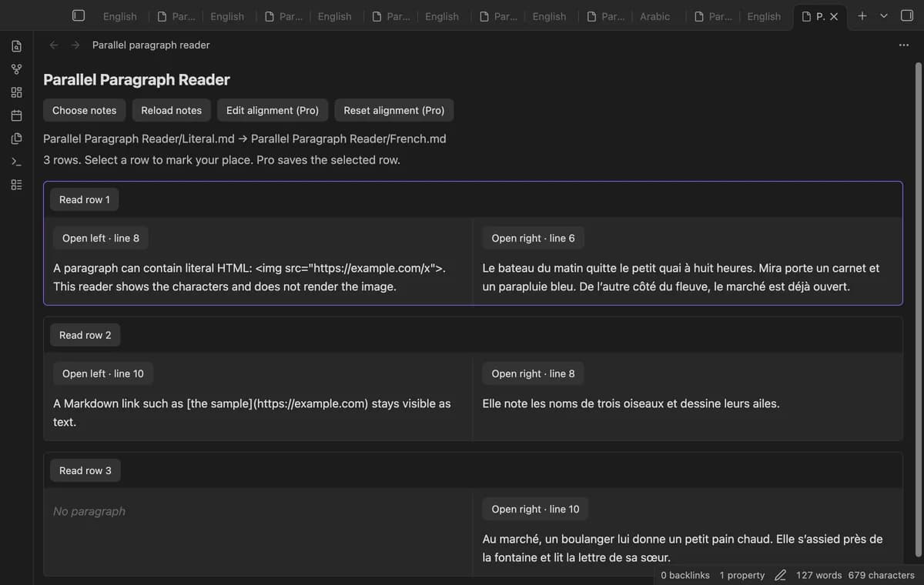The height and width of the screenshot is (585, 924).
Task: Toggle the right sidebar
Action: (x=907, y=15)
